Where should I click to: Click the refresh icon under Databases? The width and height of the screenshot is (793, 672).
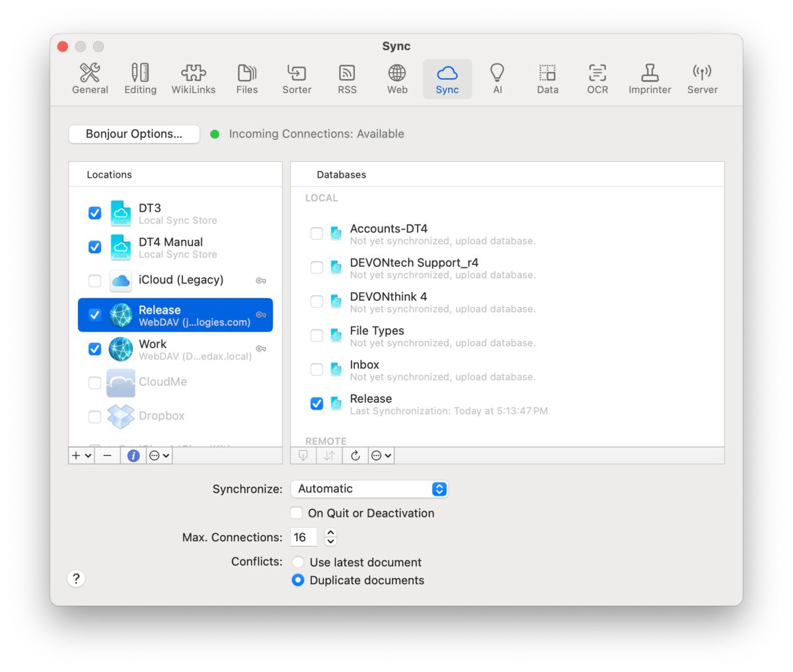click(355, 455)
